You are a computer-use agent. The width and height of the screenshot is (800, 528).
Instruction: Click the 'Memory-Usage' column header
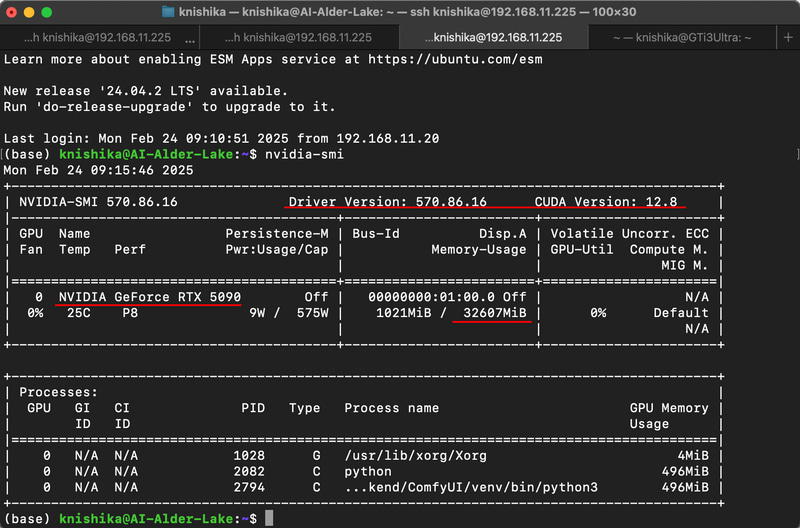(479, 249)
